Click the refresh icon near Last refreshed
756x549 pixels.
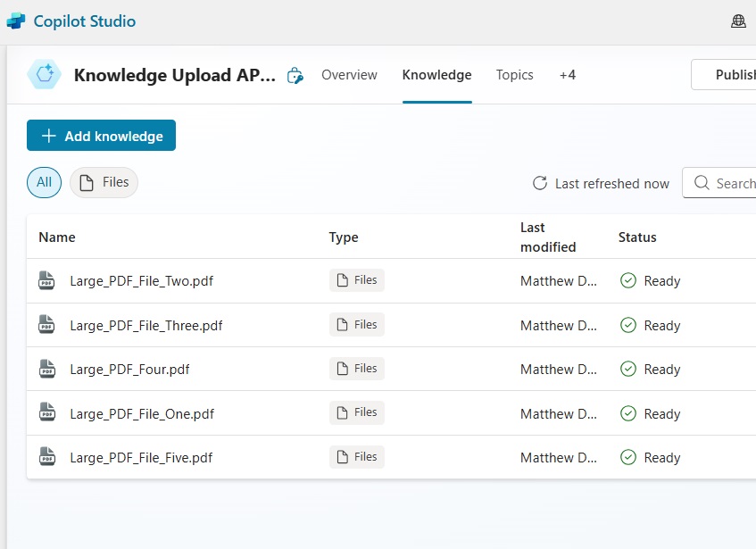coord(539,183)
